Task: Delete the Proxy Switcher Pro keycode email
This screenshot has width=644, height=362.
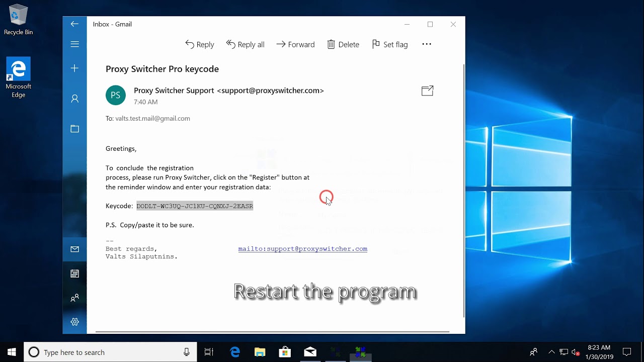Action: coord(343,44)
